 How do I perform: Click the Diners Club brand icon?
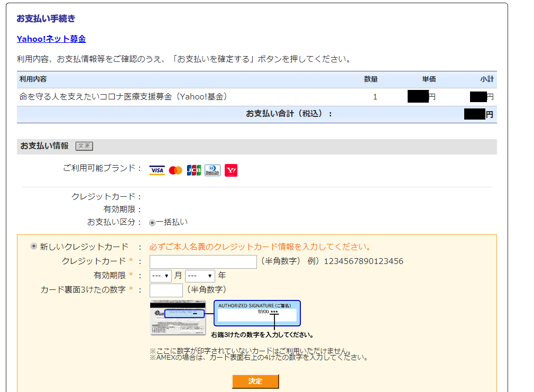(213, 170)
